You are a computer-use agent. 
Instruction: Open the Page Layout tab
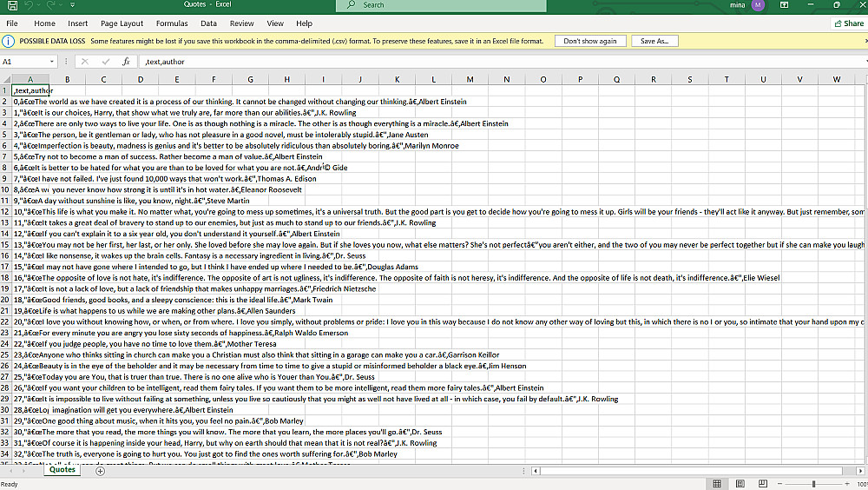coord(122,23)
